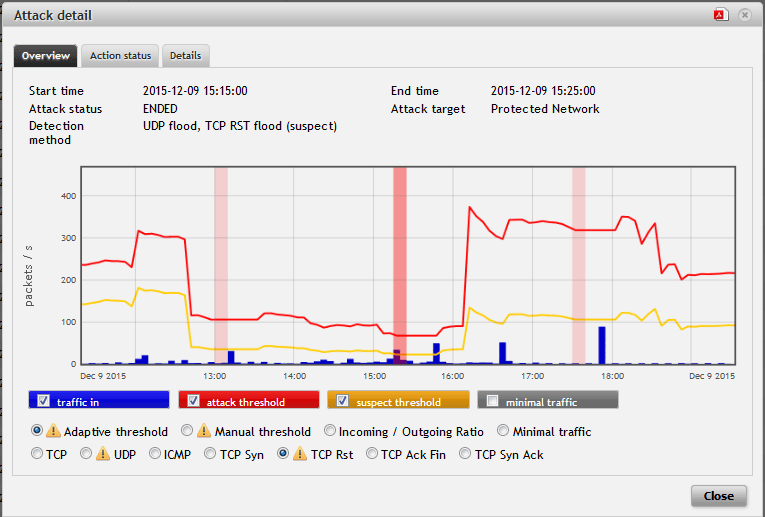Select the TCP Ack Fin radio button
The image size is (765, 517).
[x=372, y=454]
